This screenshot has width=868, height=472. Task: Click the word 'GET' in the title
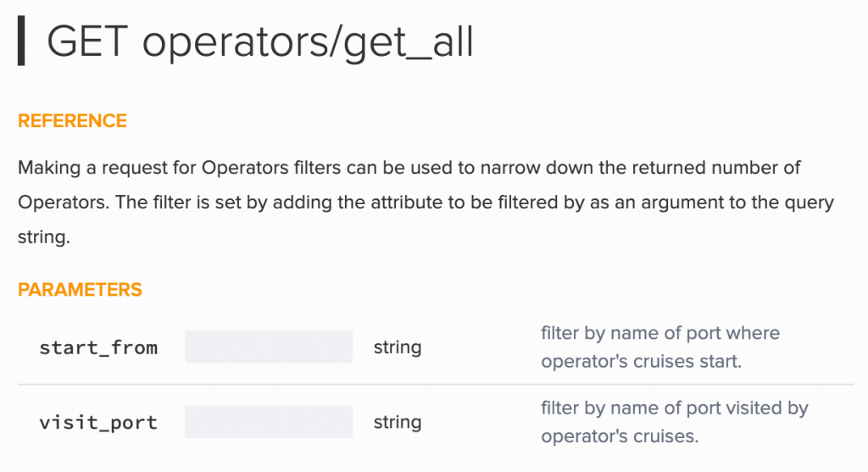point(87,42)
